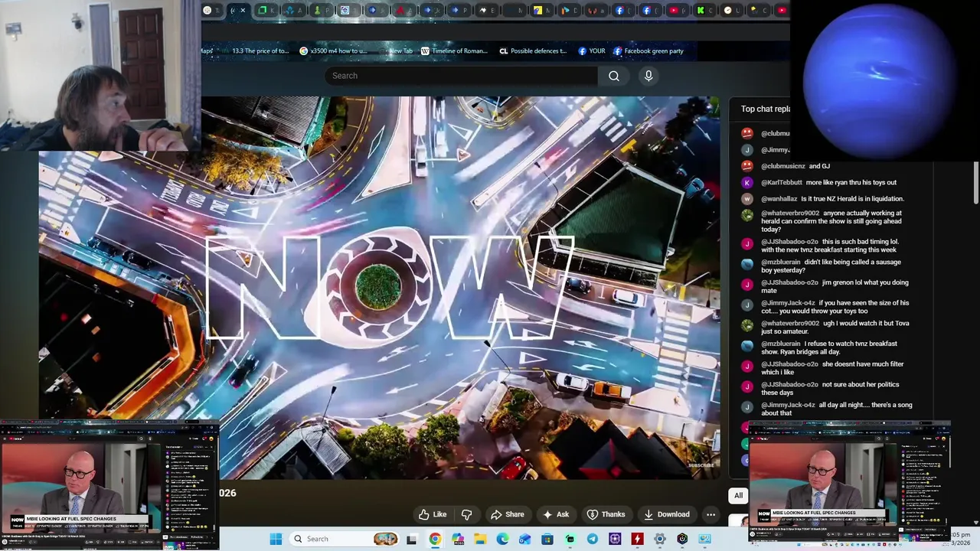Open the three-dot more actions menu
This screenshot has width=980, height=551.
711,514
